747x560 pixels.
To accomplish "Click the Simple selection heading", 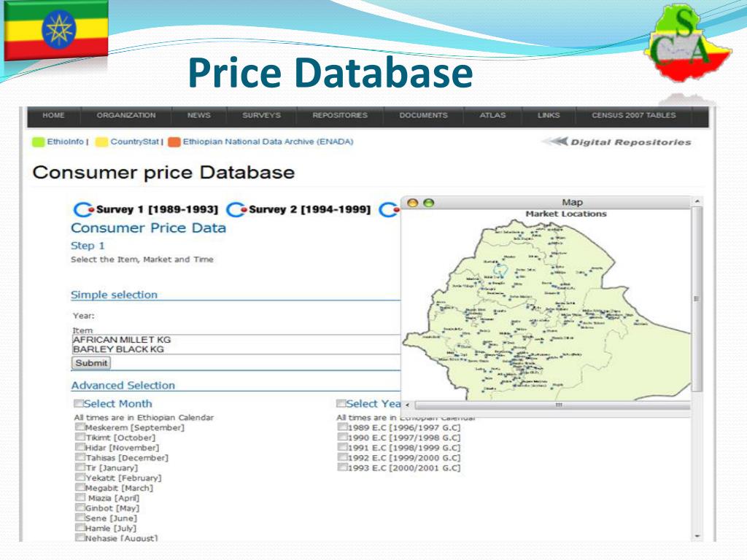I will click(x=114, y=295).
